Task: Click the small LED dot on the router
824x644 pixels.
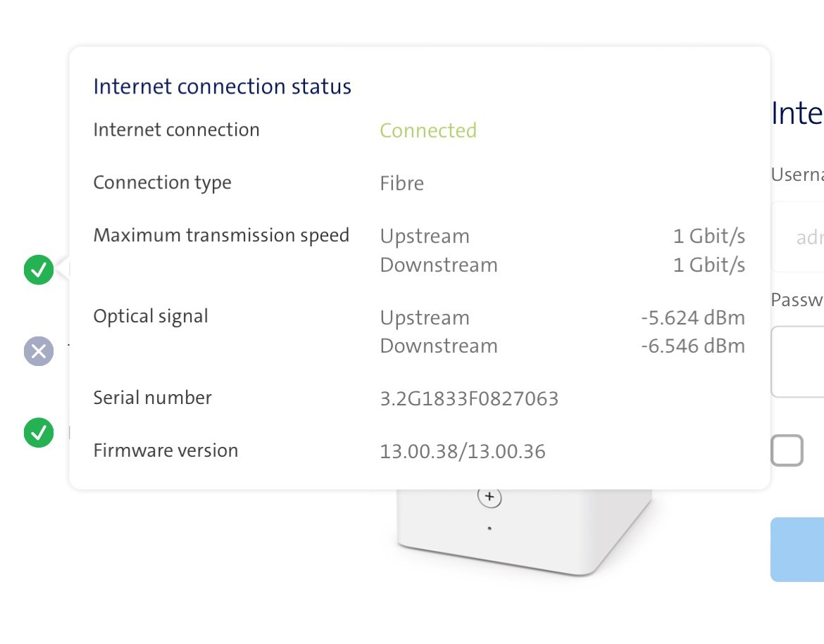Action: (489, 528)
